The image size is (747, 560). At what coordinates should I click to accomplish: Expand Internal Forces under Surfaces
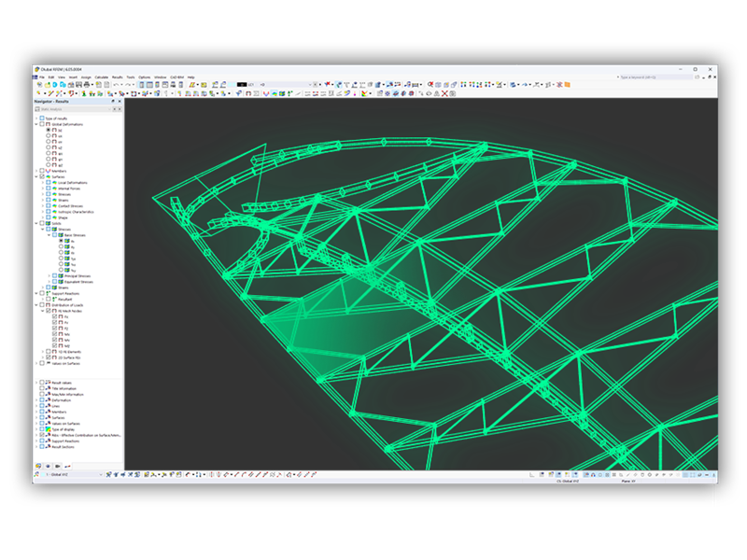[x=42, y=189]
